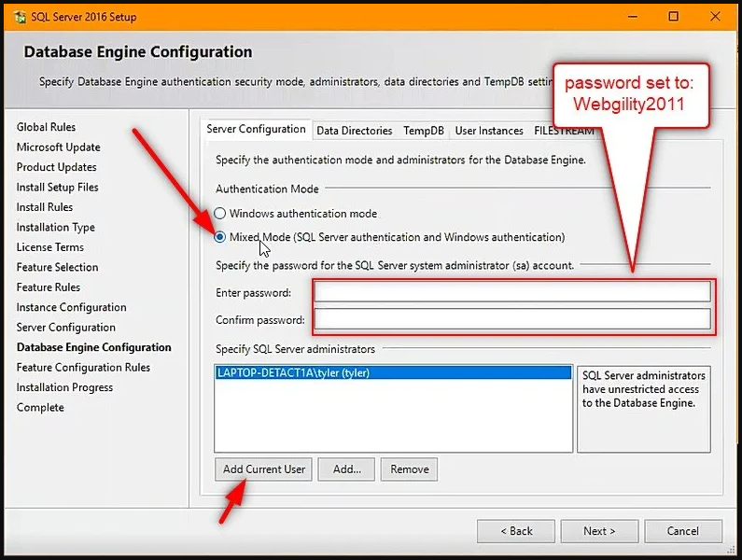This screenshot has height=560, width=742.
Task: Click Complete step in sidebar
Action: point(40,407)
